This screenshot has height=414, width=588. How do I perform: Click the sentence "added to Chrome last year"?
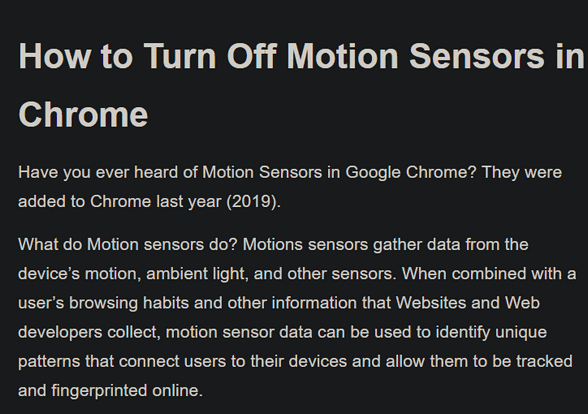(120, 202)
